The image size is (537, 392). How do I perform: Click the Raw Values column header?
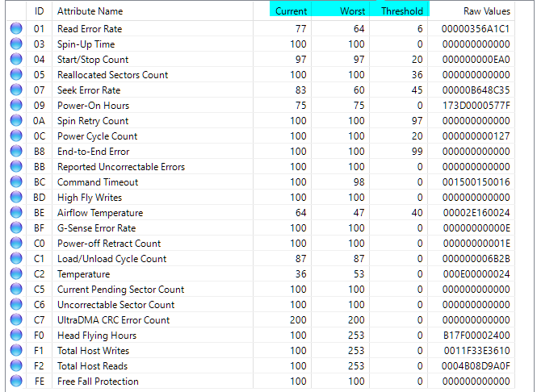click(x=486, y=11)
